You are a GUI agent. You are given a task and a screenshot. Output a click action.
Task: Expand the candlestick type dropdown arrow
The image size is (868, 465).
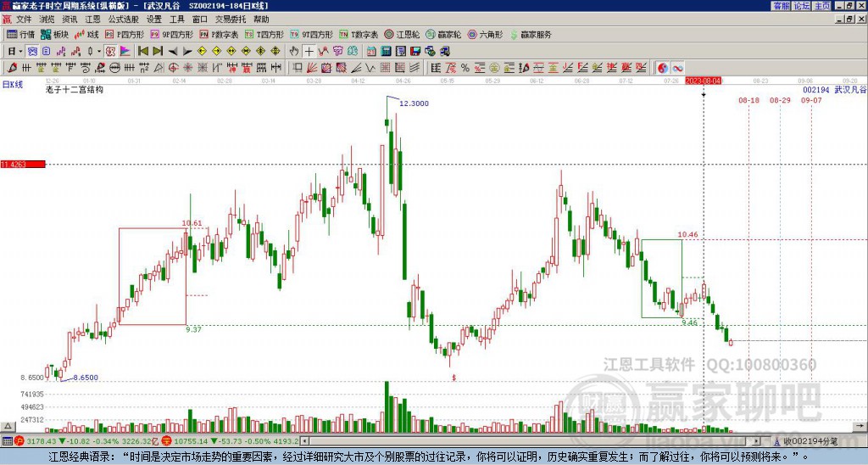(x=99, y=52)
